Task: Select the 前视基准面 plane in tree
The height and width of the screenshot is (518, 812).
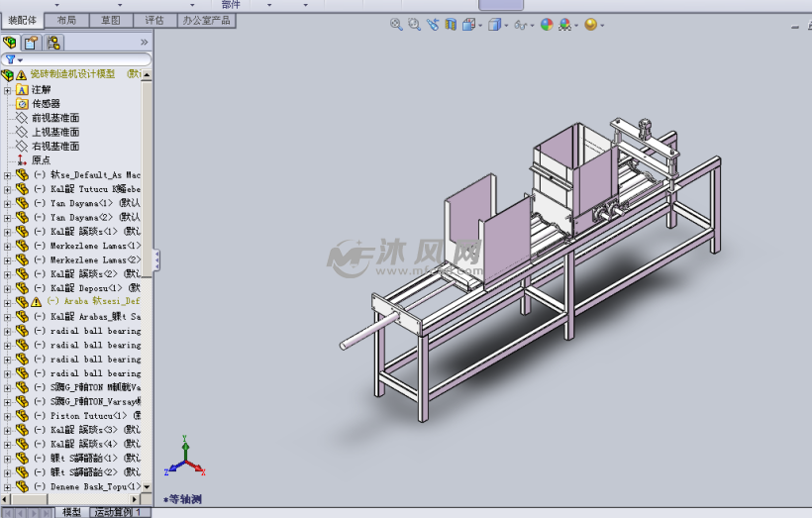Action: pyautogui.click(x=54, y=118)
